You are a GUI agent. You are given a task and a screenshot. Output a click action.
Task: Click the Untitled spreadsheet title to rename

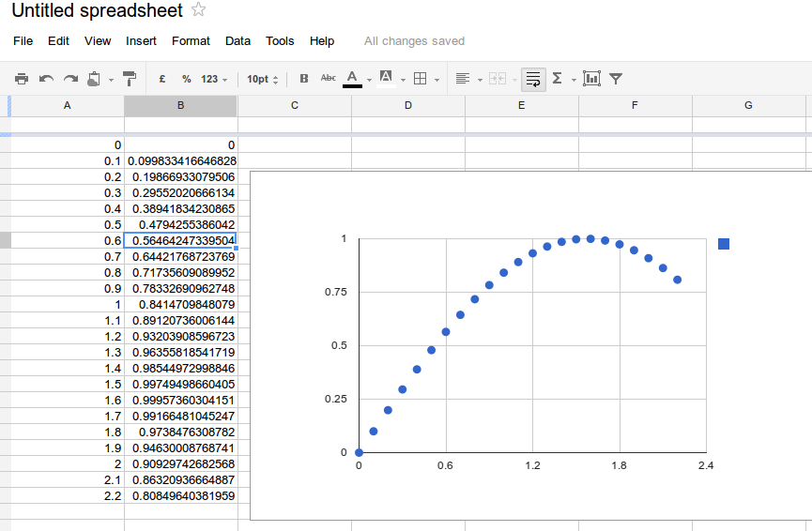pos(97,11)
